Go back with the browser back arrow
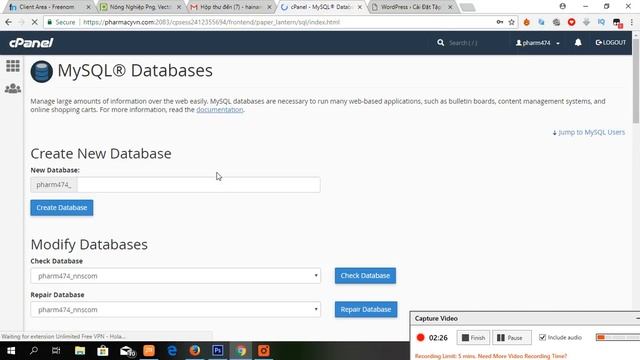Viewport: 640px width, 360px height. coord(9,22)
